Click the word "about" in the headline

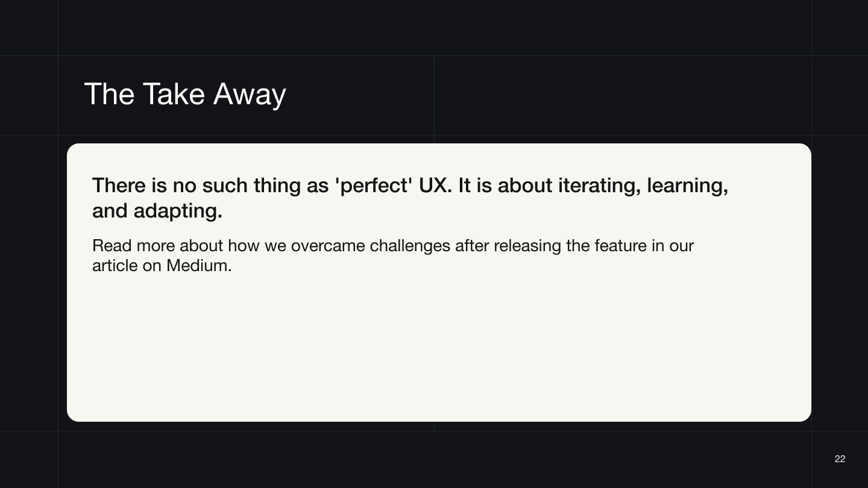(524, 186)
